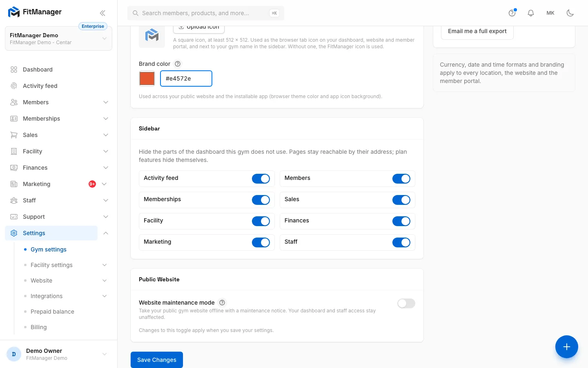Expand Facility settings submenu
The height and width of the screenshot is (368, 588).
pyautogui.click(x=105, y=265)
